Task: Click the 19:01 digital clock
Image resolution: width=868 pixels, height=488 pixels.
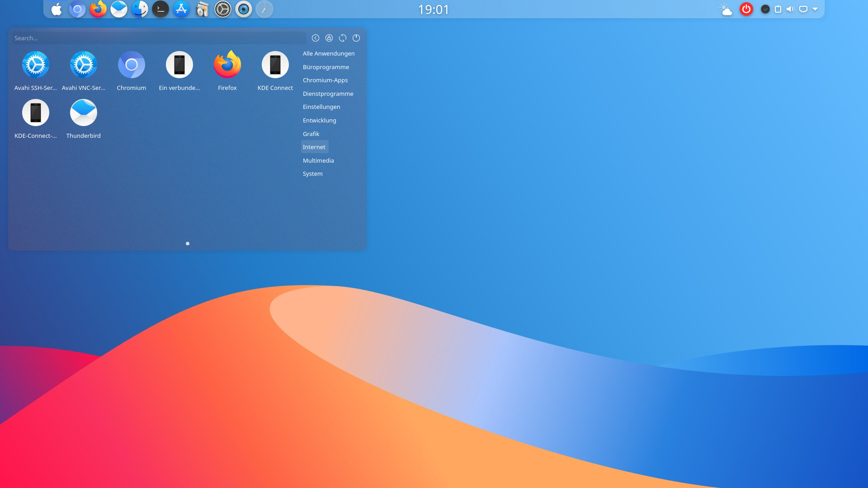Action: [x=434, y=9]
